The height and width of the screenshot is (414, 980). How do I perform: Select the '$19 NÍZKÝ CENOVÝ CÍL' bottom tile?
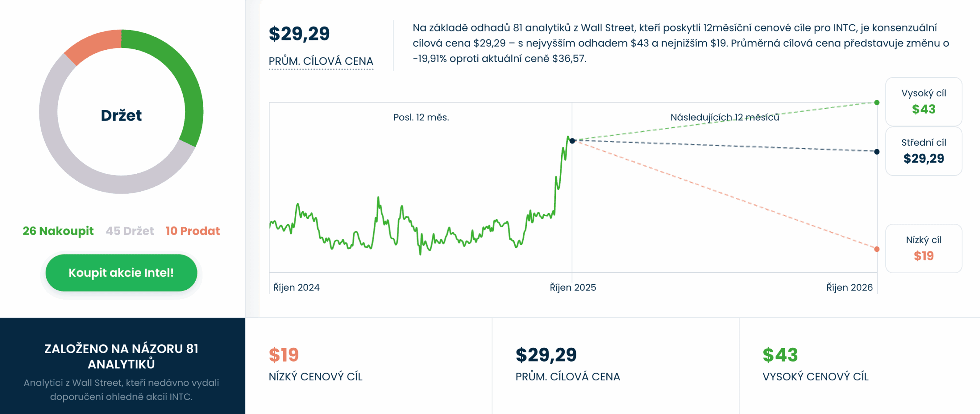pyautogui.click(x=368, y=364)
